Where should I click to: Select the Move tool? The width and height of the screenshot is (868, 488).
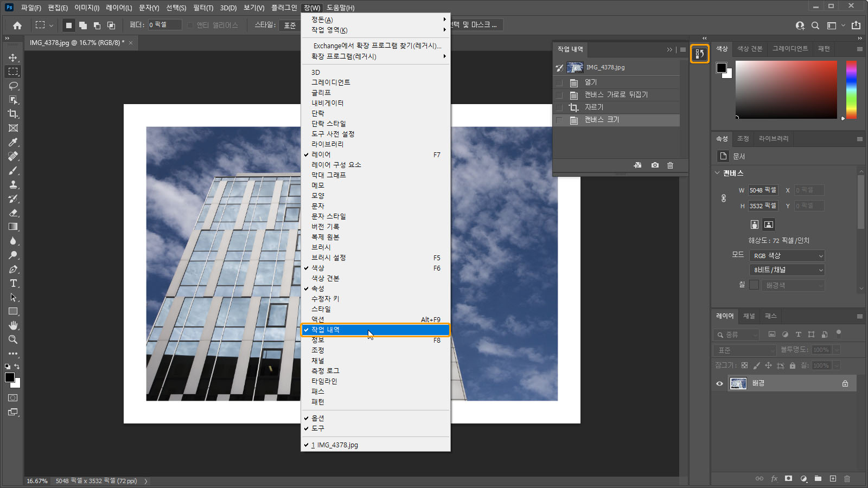click(x=13, y=57)
